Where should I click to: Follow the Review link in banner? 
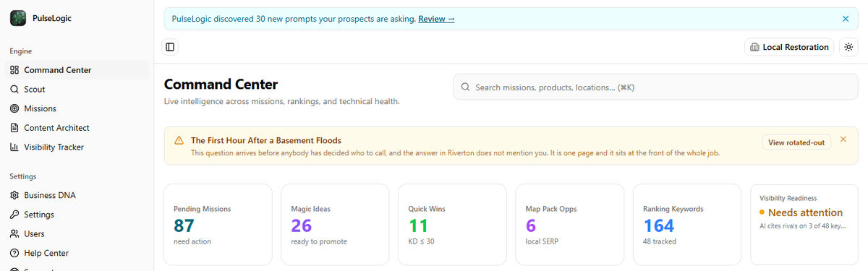pyautogui.click(x=436, y=19)
